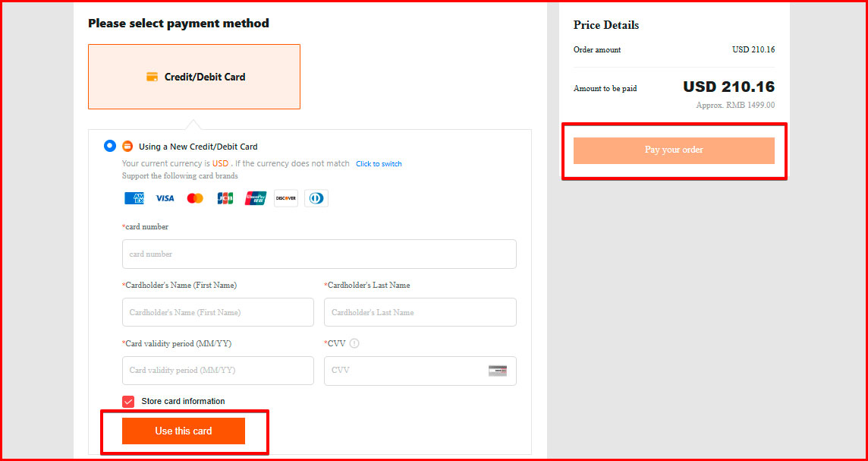Select the Credit/Debit Card payment method tab
This screenshot has width=868, height=461.
194,77
